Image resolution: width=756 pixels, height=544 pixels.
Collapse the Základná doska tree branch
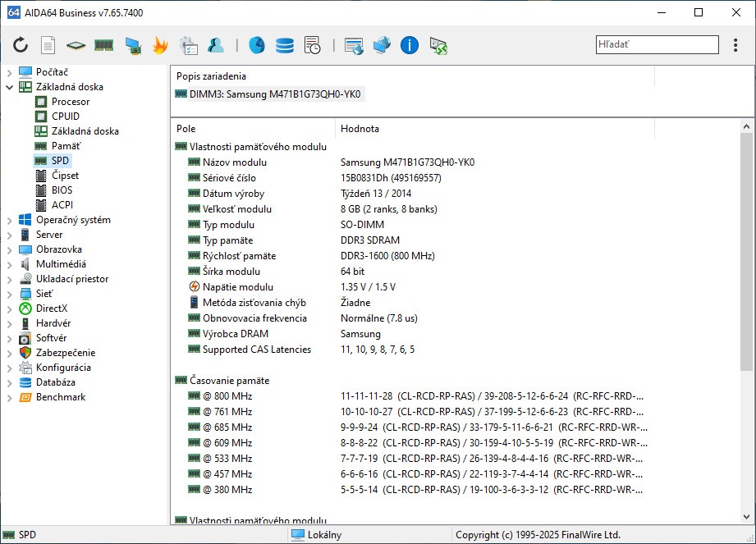tap(8, 86)
